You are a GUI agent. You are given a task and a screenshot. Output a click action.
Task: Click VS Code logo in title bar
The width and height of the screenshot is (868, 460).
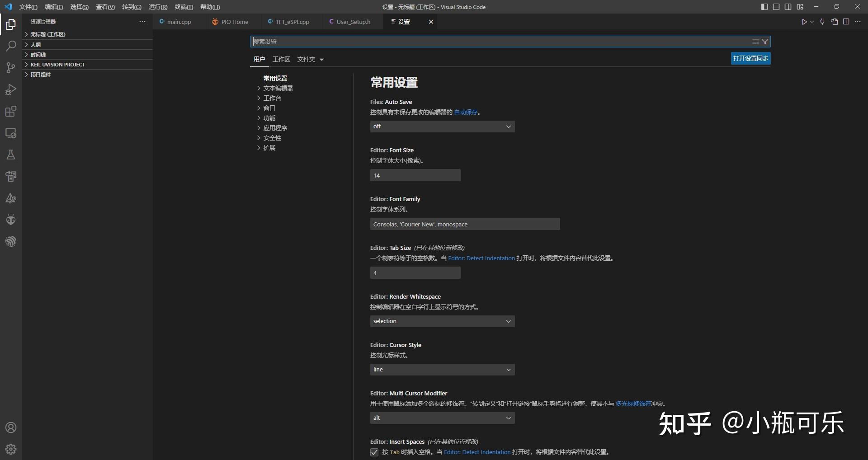pos(8,7)
